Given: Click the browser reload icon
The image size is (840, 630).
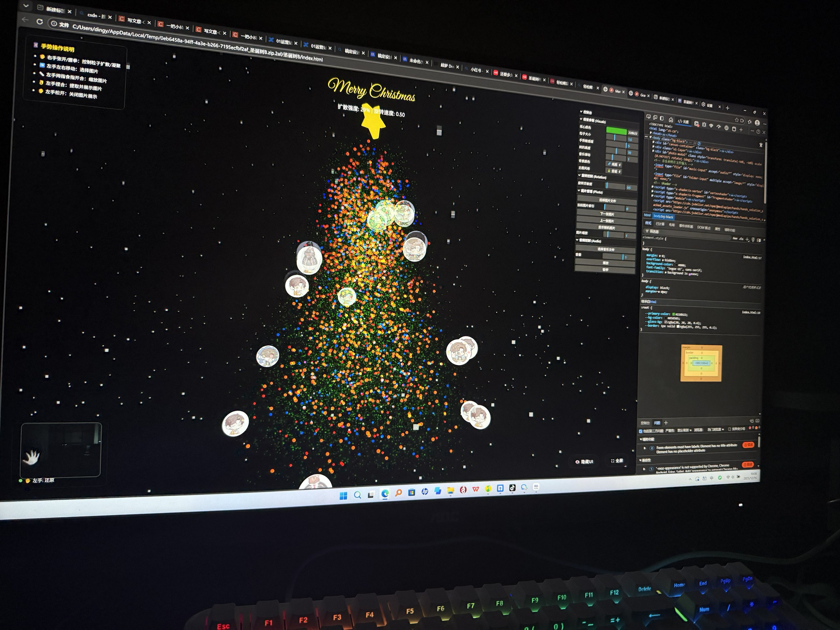Looking at the screenshot, I should pyautogui.click(x=39, y=22).
